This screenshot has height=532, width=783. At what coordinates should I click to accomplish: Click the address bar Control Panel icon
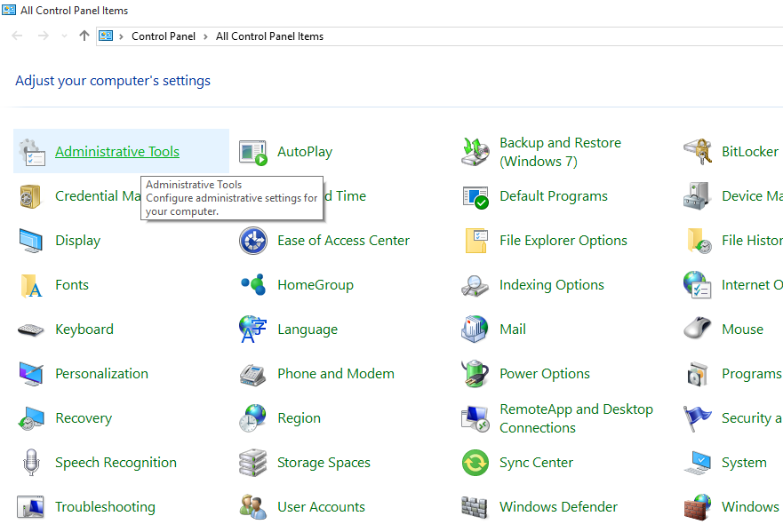pos(106,36)
